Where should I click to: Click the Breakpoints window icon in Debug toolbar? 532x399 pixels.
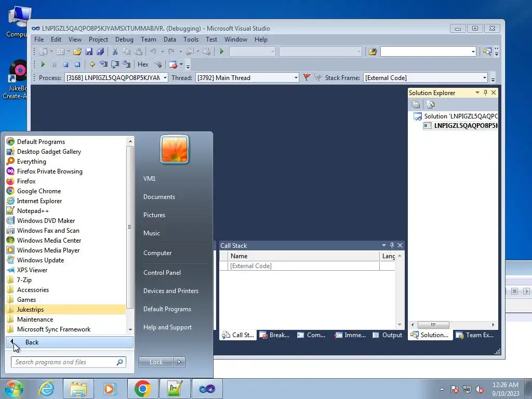172,64
